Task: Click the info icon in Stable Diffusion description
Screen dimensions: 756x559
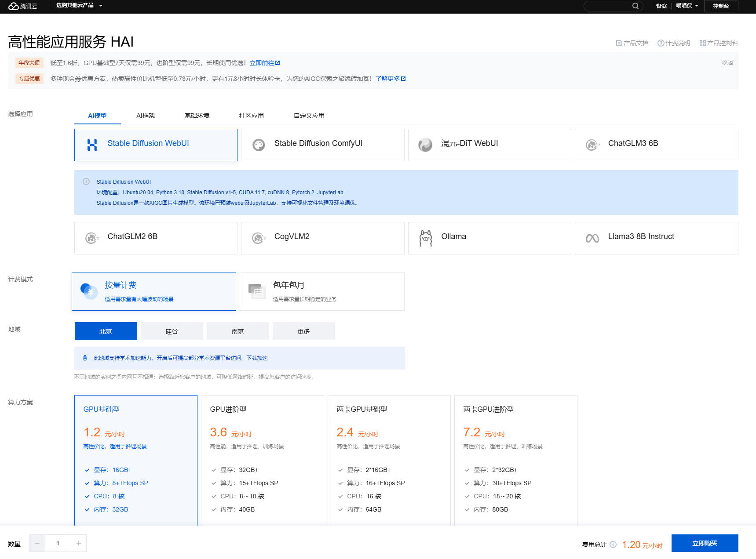Action: [86, 181]
